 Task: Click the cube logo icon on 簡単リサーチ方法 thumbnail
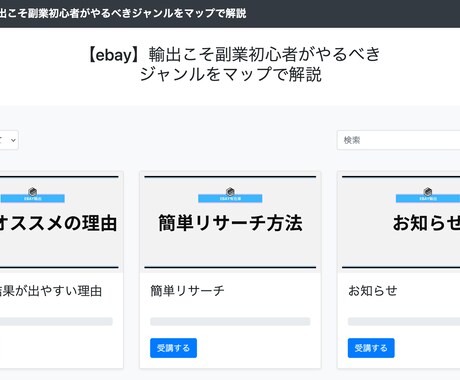click(x=230, y=192)
